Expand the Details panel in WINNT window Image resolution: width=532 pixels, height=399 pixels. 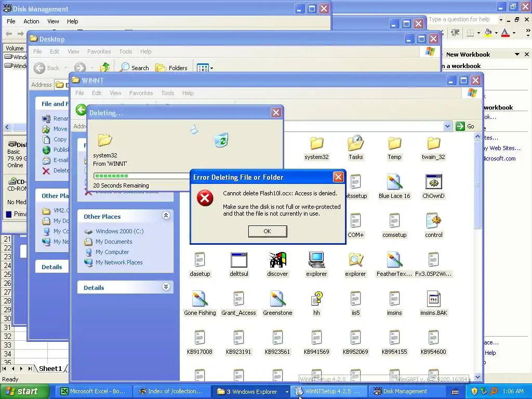(x=166, y=287)
